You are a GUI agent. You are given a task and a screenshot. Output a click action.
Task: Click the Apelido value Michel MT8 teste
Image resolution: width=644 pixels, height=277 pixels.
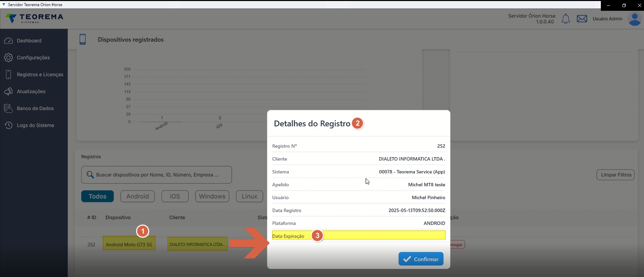point(427,185)
